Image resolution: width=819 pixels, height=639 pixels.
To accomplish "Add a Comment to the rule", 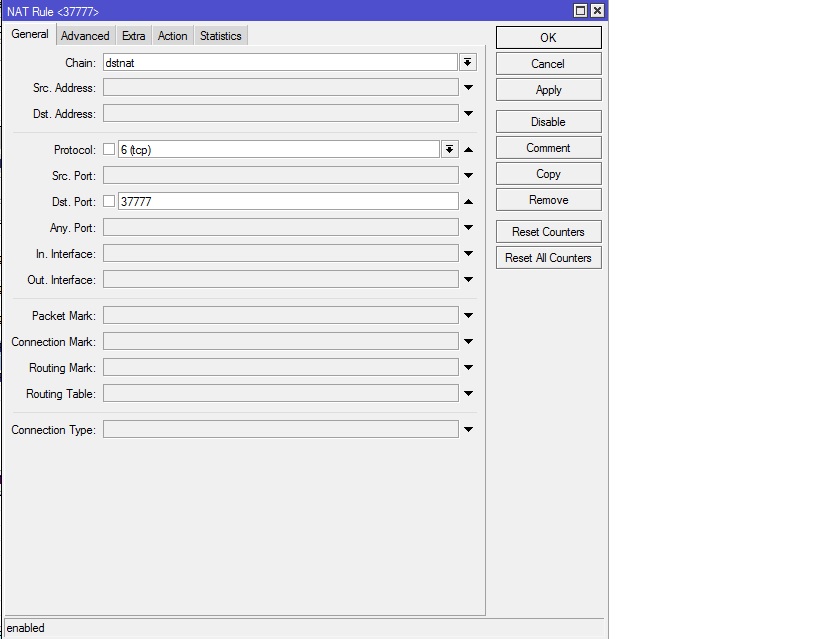I will 548,148.
